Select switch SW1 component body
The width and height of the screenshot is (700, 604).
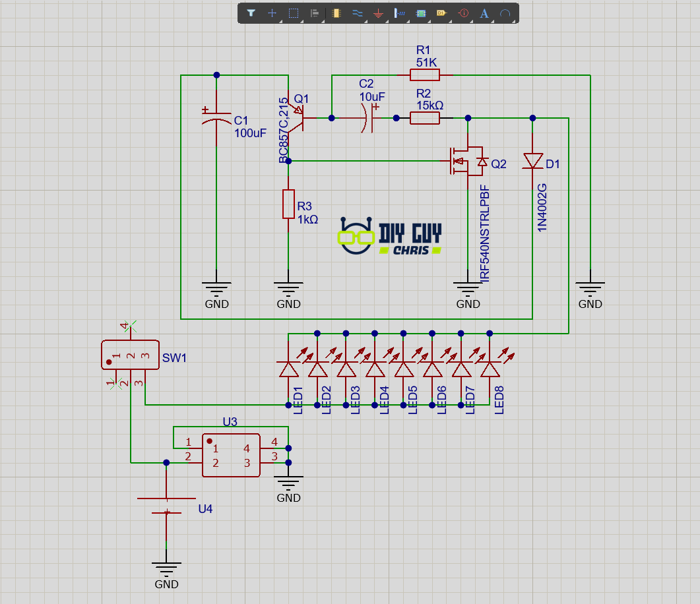[131, 355]
